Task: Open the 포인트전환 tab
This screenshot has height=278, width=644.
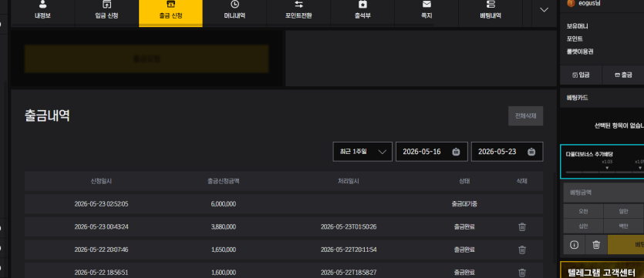Action: [x=298, y=13]
